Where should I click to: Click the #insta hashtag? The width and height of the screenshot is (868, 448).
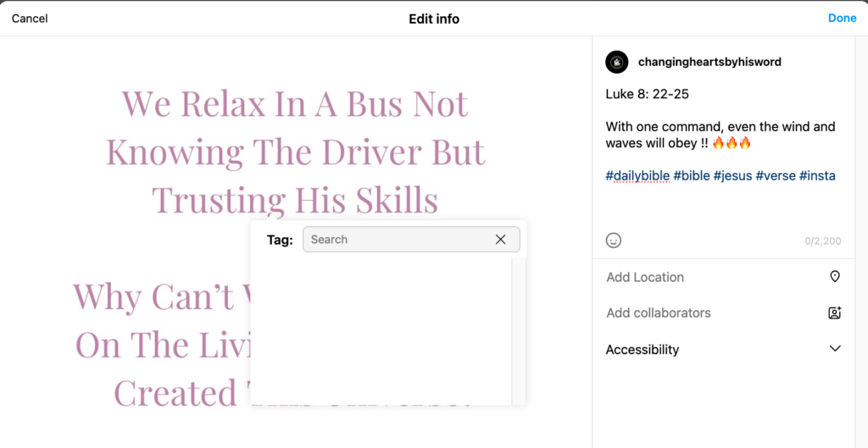(817, 176)
